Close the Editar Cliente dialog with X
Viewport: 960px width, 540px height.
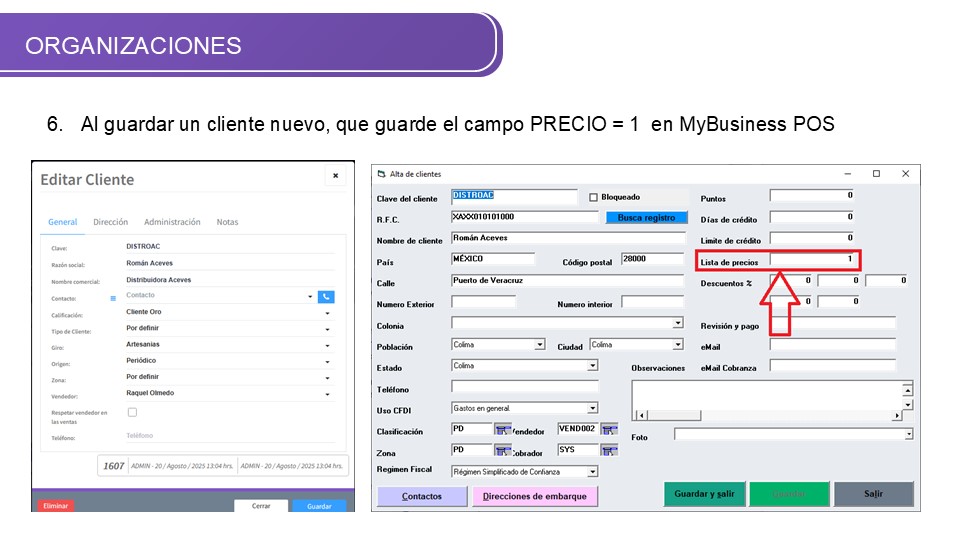pos(335,176)
